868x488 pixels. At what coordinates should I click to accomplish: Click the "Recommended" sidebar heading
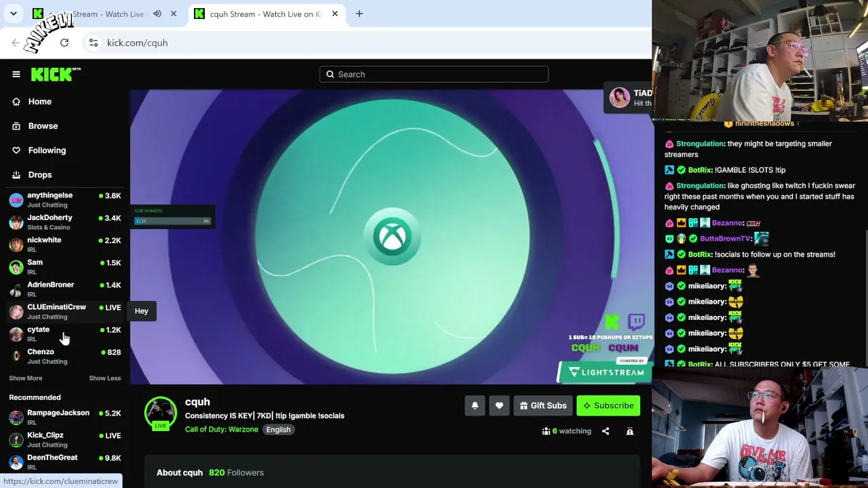(35, 398)
